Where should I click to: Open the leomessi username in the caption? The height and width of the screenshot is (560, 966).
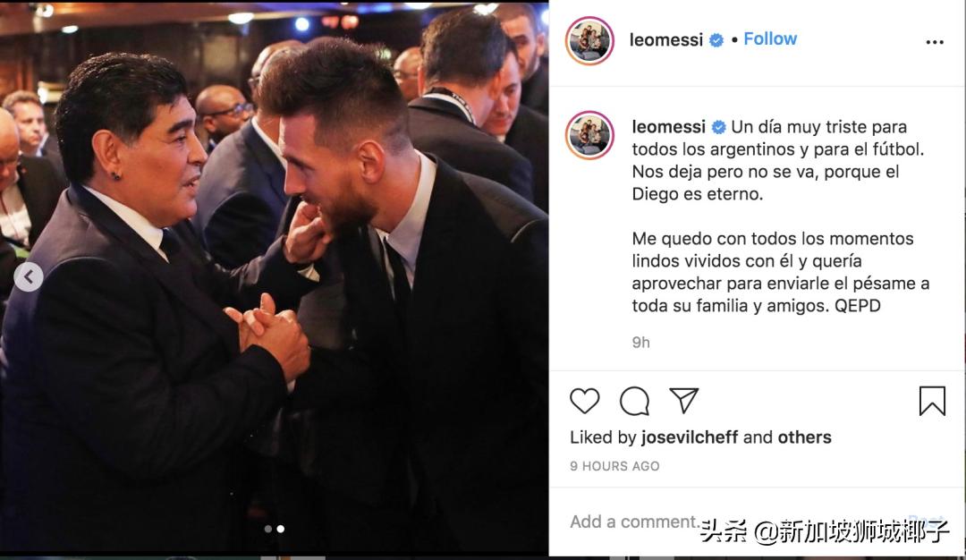668,127
